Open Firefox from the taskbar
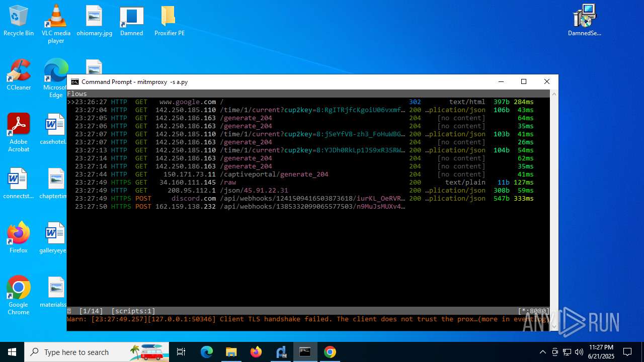The width and height of the screenshot is (644, 362). [256, 352]
